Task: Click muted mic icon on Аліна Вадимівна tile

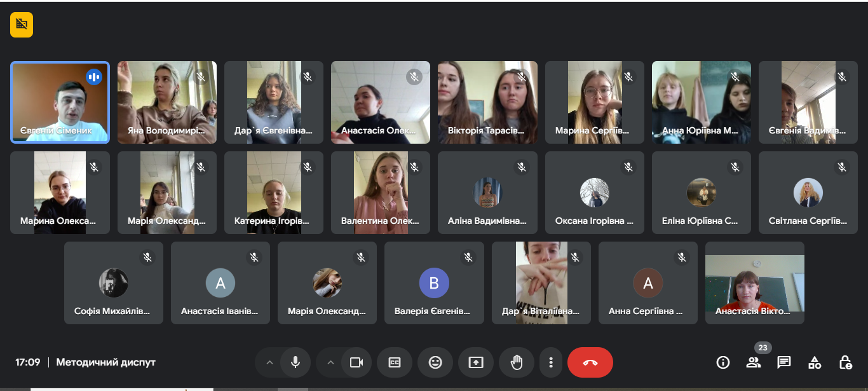Action: pyautogui.click(x=522, y=167)
